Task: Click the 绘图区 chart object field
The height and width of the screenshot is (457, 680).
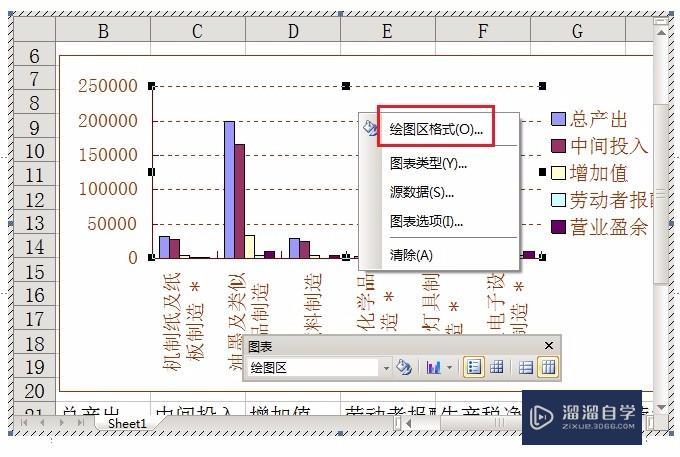Action: pos(313,368)
